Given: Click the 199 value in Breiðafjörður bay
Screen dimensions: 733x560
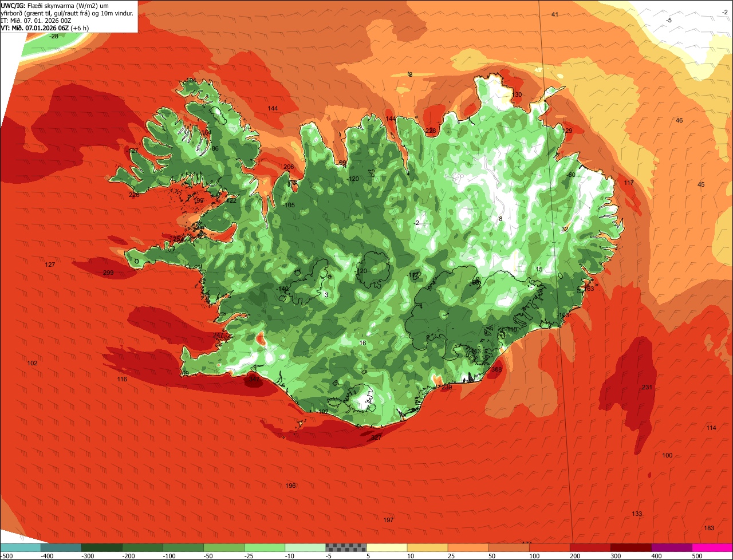Looking at the screenshot, I should pos(199,200).
